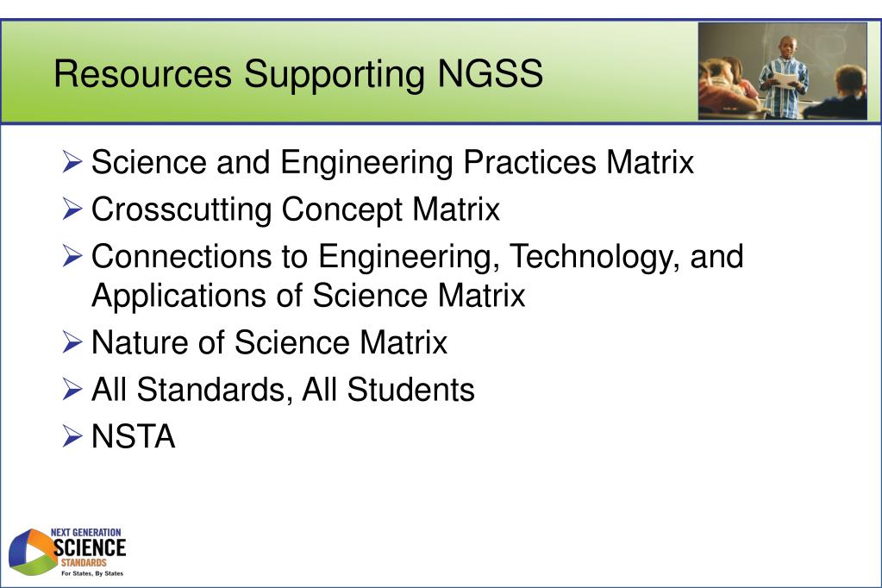Click the Next Generation Science Standards logo
This screenshot has width=882, height=588.
point(67,552)
